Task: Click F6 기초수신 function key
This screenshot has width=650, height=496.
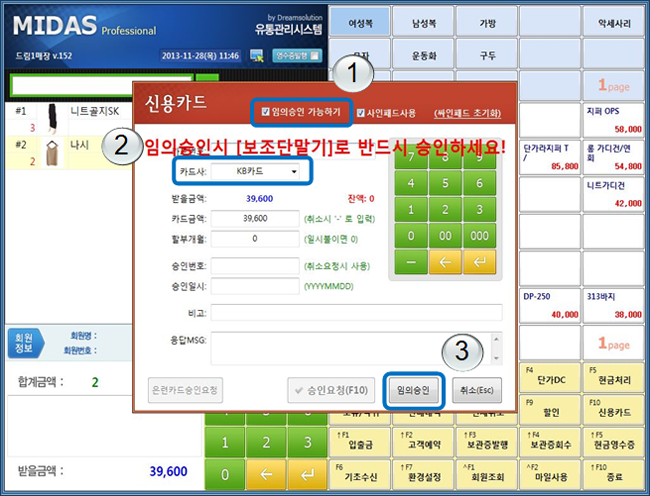Action: coord(360,475)
